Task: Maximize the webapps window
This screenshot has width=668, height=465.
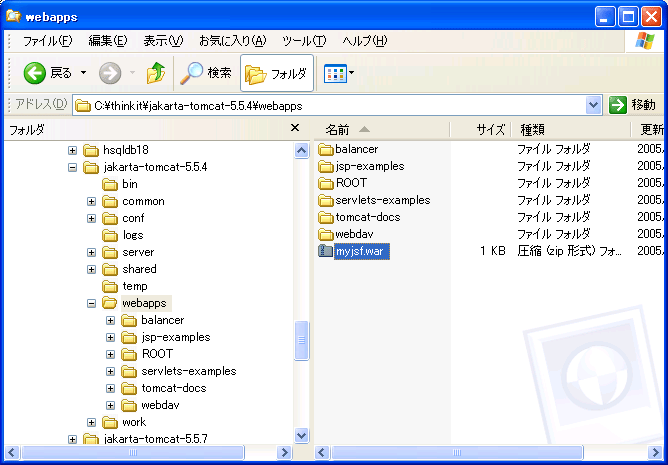Action: [628, 17]
